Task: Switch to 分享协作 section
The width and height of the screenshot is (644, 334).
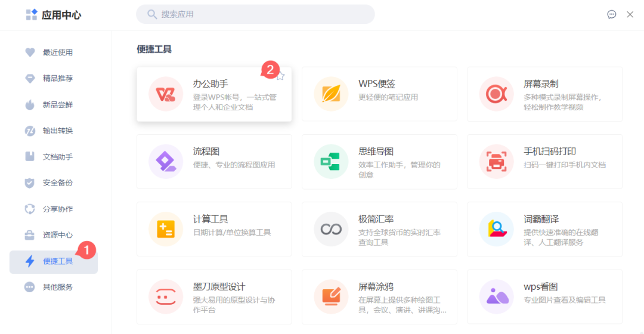Action: 54,209
